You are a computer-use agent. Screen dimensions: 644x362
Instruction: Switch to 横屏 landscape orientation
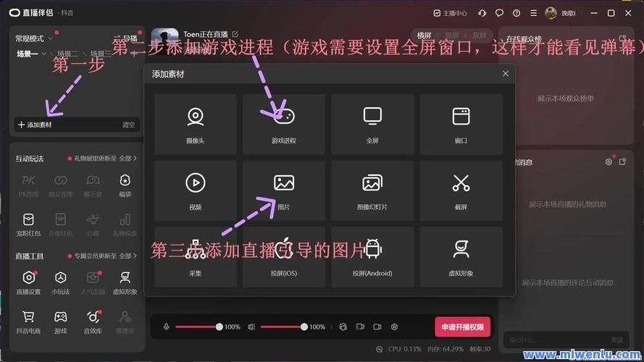(423, 35)
